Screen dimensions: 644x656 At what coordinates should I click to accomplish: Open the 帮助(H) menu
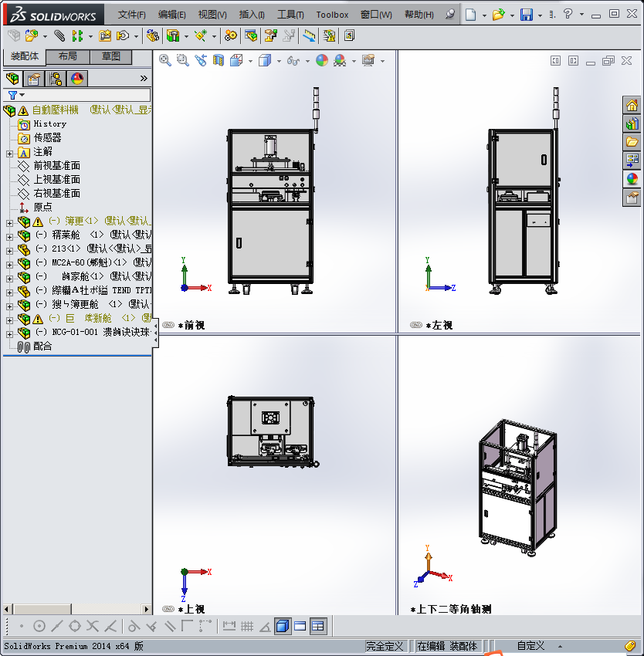pyautogui.click(x=419, y=15)
